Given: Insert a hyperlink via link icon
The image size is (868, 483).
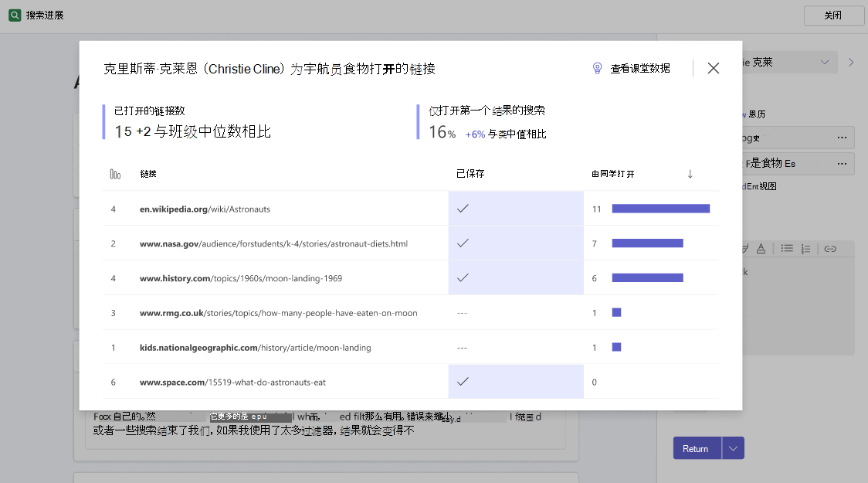Looking at the screenshot, I should (830, 249).
